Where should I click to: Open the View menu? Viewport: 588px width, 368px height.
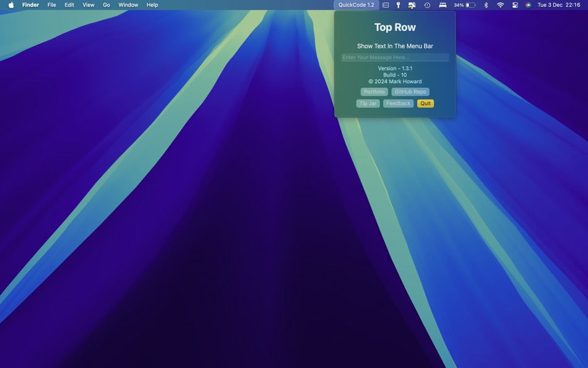[89, 5]
